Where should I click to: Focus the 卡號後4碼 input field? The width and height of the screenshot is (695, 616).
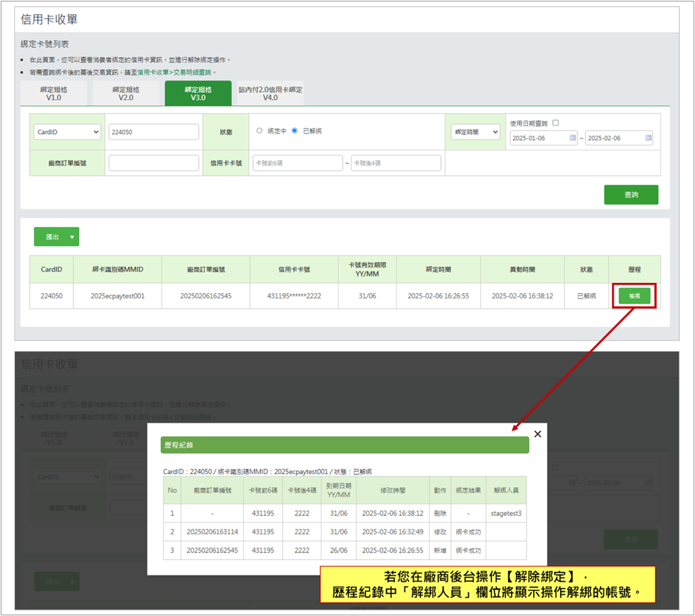[395, 163]
